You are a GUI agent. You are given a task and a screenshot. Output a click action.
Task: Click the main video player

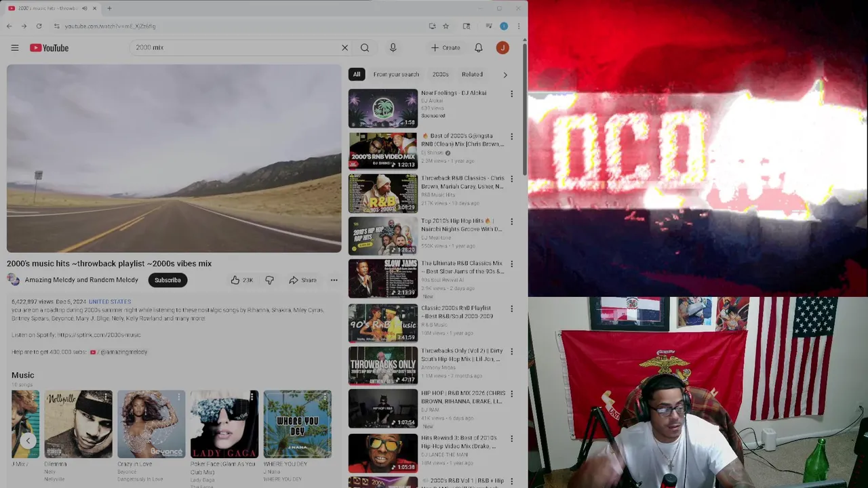point(174,159)
